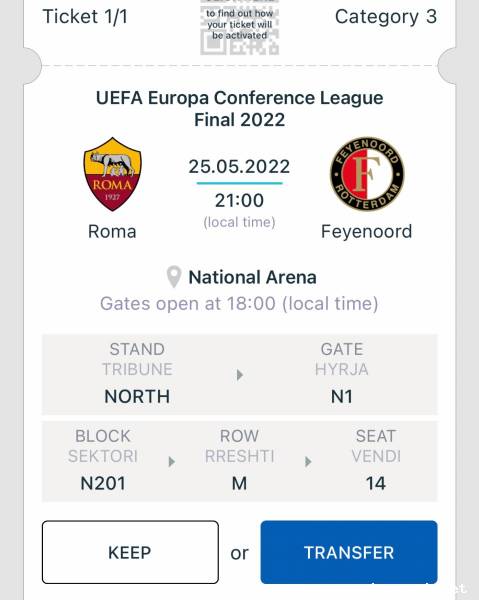The height and width of the screenshot is (600, 479).
Task: Click the arrow between Block and Row
Action: coord(172,462)
